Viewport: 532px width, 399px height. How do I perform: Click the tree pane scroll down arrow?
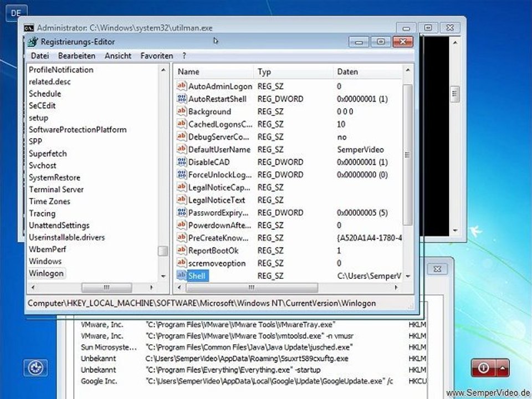[x=163, y=277]
